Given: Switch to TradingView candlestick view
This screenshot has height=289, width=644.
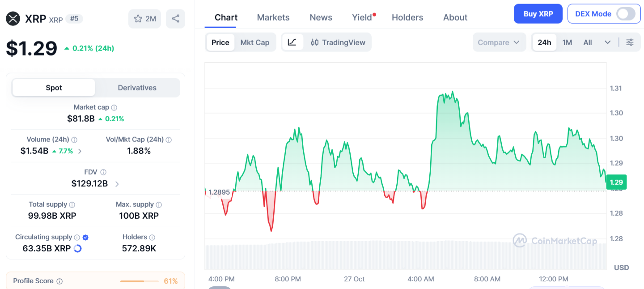Looking at the screenshot, I should coord(338,42).
